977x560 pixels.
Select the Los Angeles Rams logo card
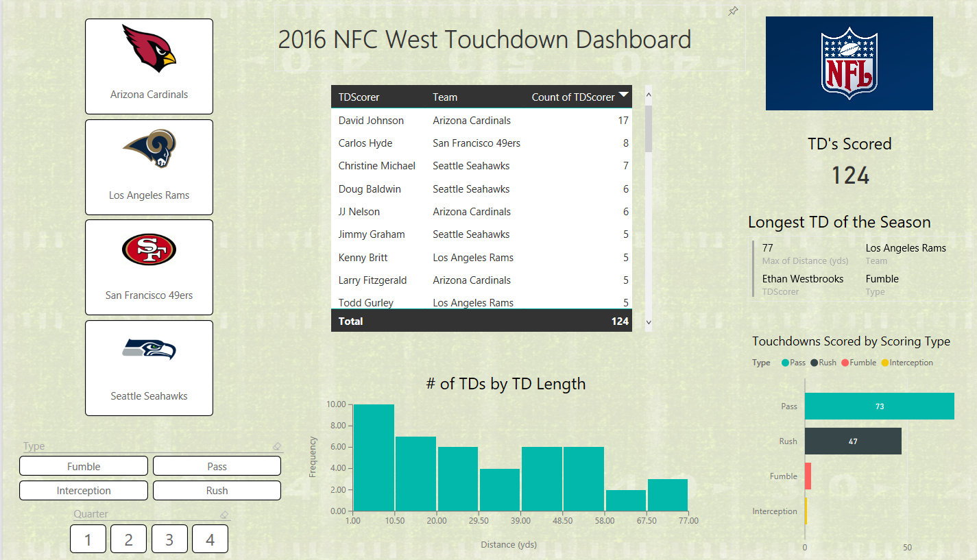(149, 167)
